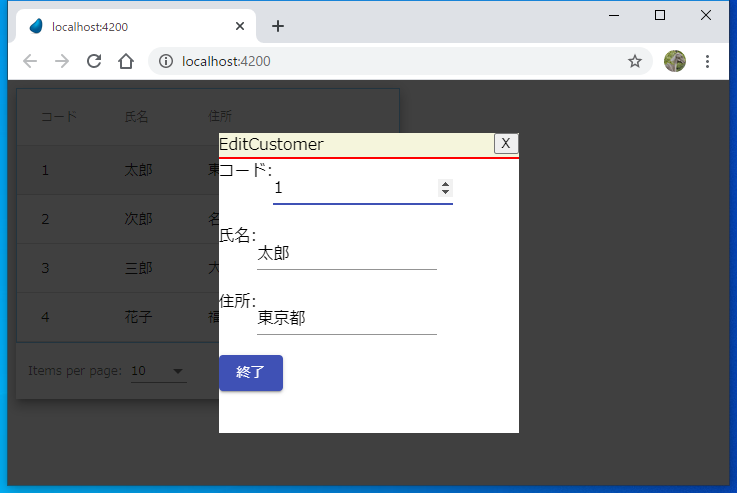Go to the browser home page
This screenshot has width=737, height=493.
(x=126, y=61)
